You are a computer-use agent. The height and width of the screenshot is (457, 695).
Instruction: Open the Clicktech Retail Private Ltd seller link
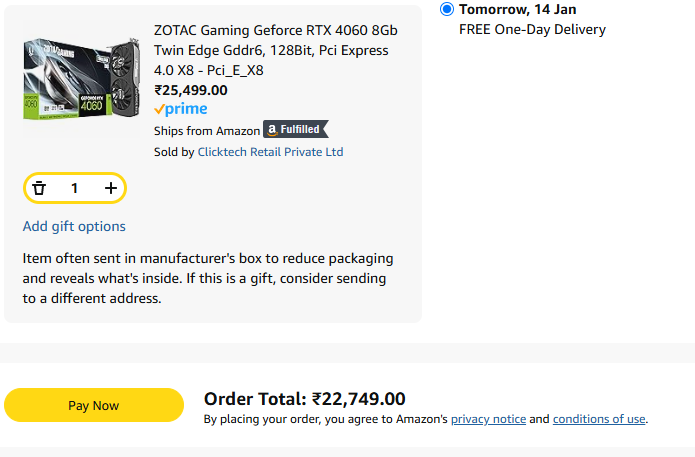270,152
